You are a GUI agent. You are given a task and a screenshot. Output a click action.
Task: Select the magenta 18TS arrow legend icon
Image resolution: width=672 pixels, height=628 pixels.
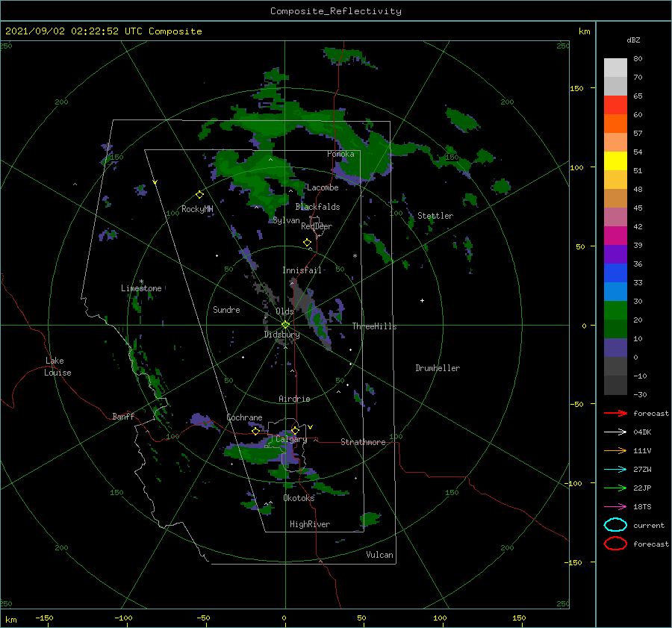[x=615, y=507]
